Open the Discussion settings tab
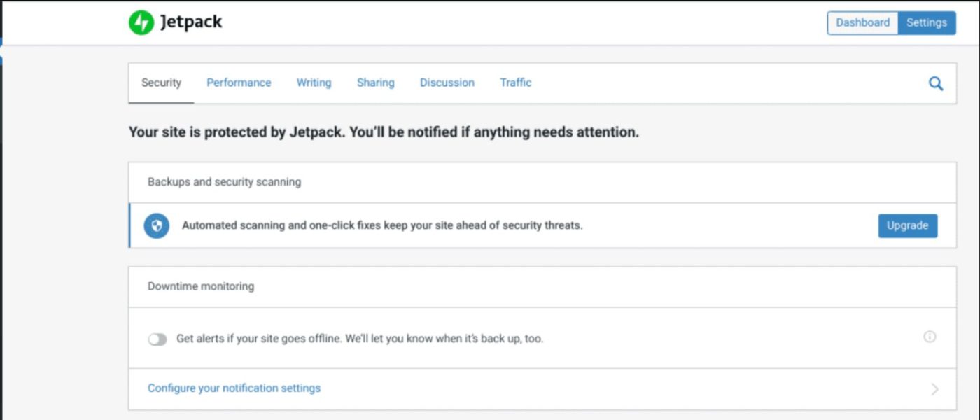The image size is (980, 420). point(447,83)
